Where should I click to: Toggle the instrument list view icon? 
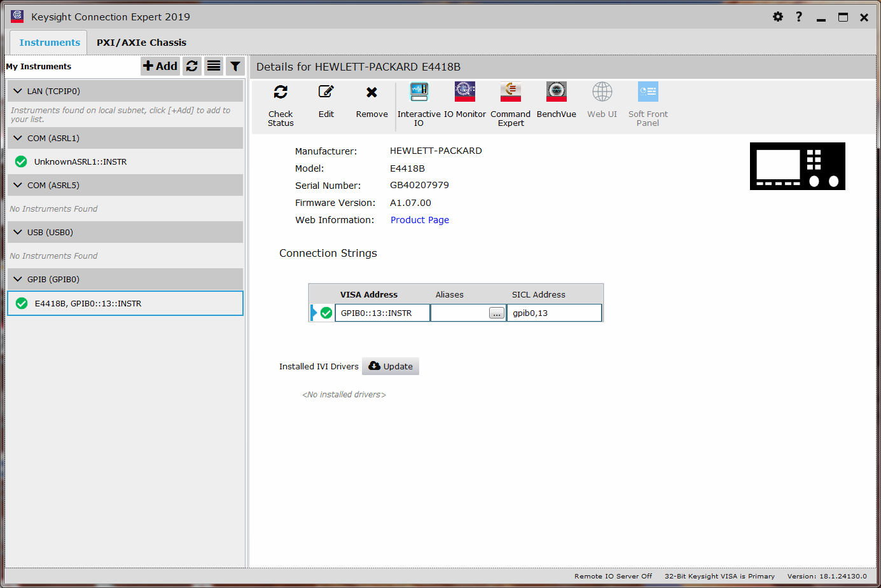214,66
